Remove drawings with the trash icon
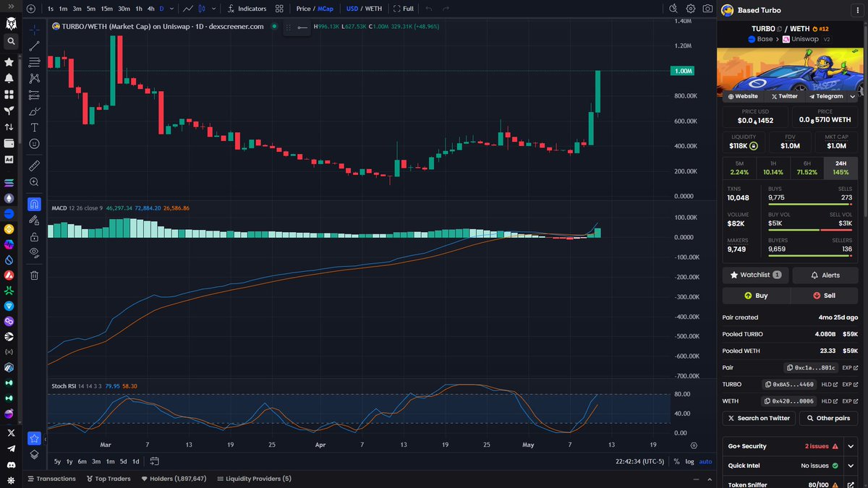 pos(34,275)
